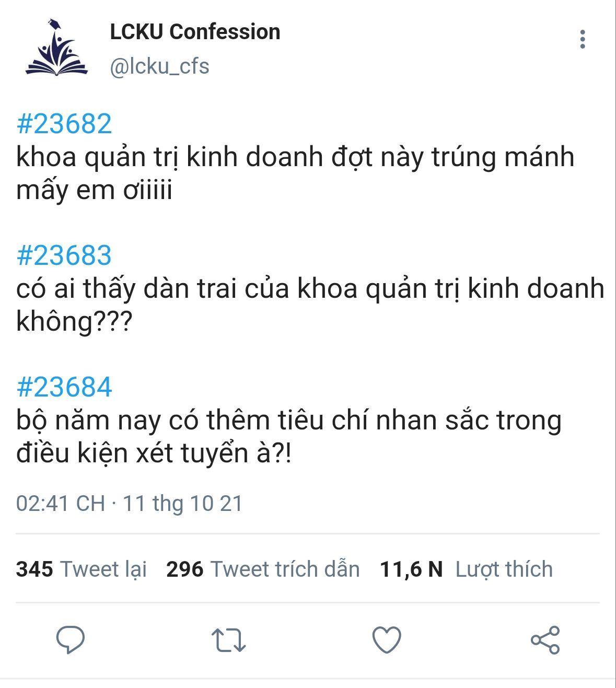Screen dimensions: 616x688
Task: Open the LCKU Confession profile picture
Action: point(56,48)
